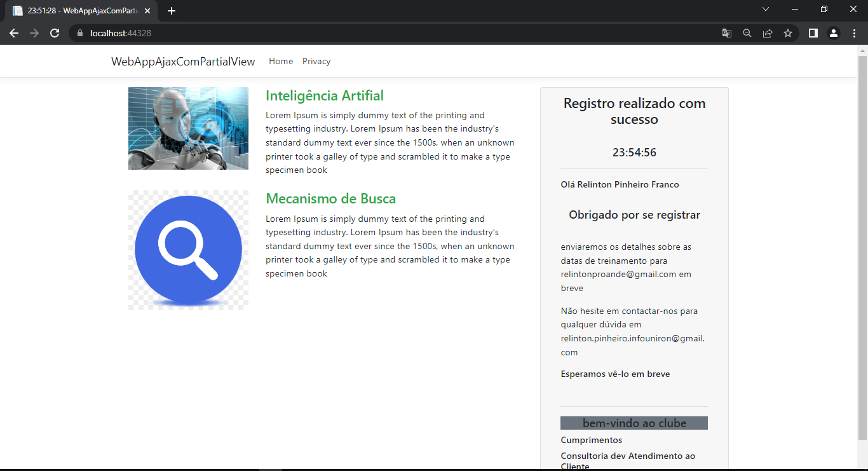Open the Home navigation item
Viewport: 868px width, 471px height.
pyautogui.click(x=281, y=61)
